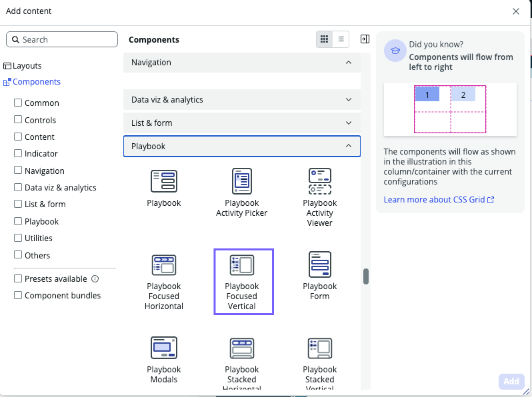Switch to list view of components
The image size is (532, 397).
click(341, 39)
